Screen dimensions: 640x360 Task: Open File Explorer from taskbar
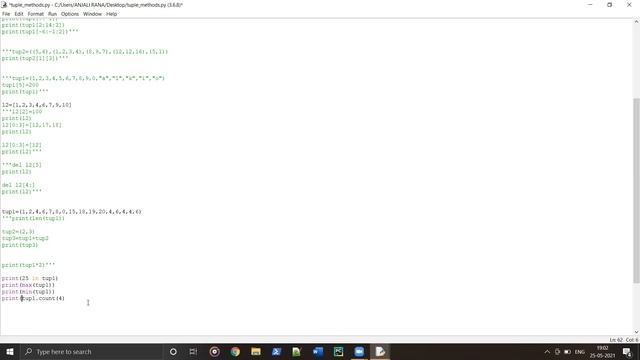pyautogui.click(x=256, y=351)
